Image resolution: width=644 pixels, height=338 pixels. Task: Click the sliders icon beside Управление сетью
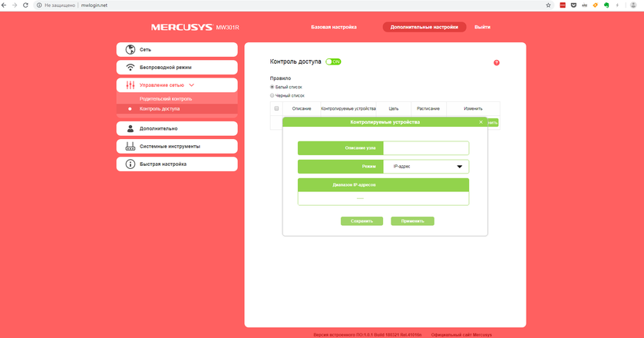(x=130, y=85)
